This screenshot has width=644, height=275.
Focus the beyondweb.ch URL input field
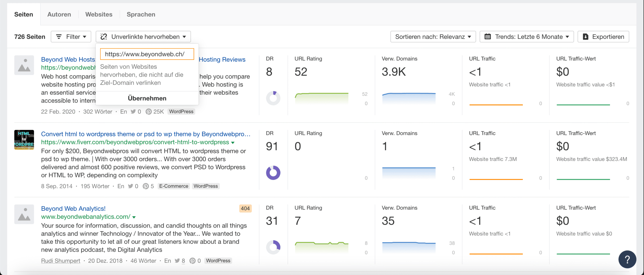147,54
